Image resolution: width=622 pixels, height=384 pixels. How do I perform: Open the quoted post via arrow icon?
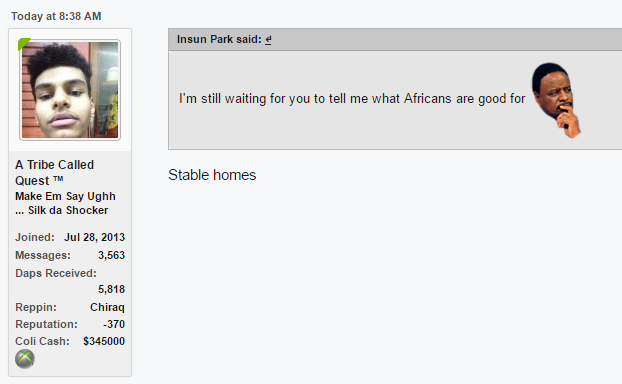pos(268,40)
